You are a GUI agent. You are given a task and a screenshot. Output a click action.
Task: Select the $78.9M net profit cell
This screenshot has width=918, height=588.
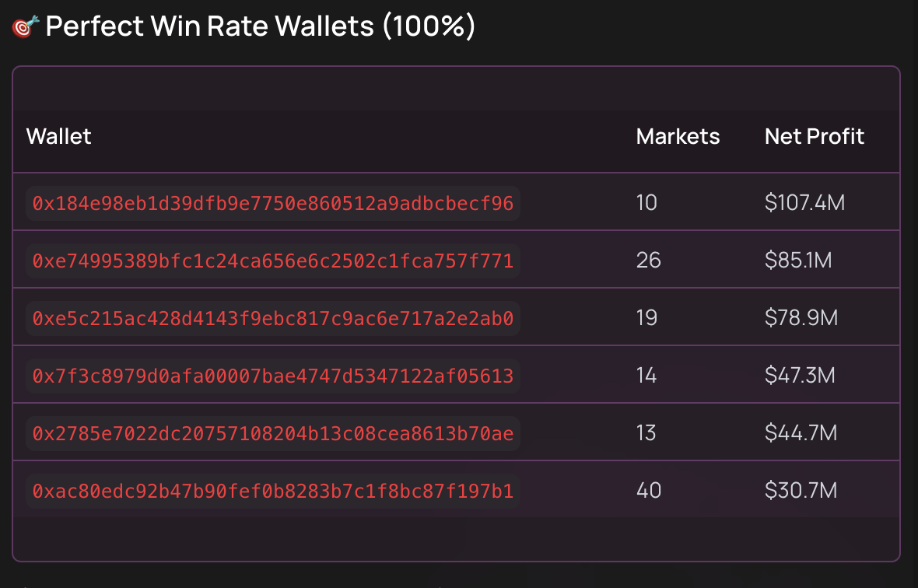(x=801, y=318)
